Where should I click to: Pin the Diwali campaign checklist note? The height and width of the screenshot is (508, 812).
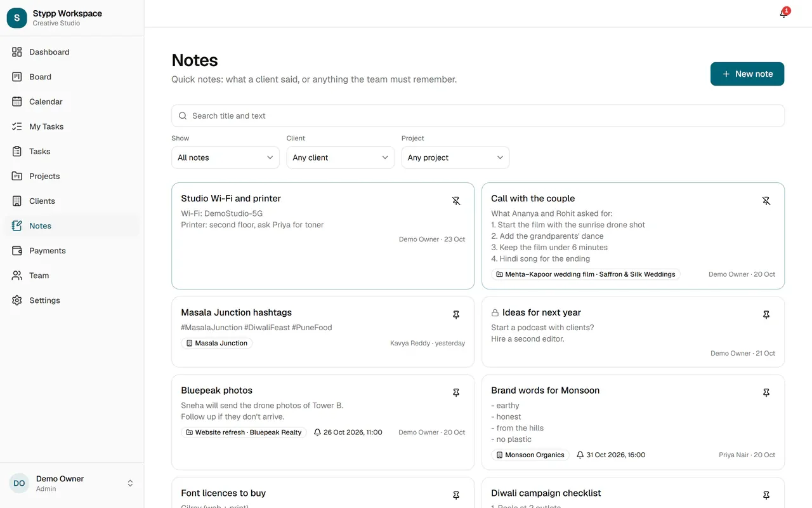pyautogui.click(x=766, y=495)
